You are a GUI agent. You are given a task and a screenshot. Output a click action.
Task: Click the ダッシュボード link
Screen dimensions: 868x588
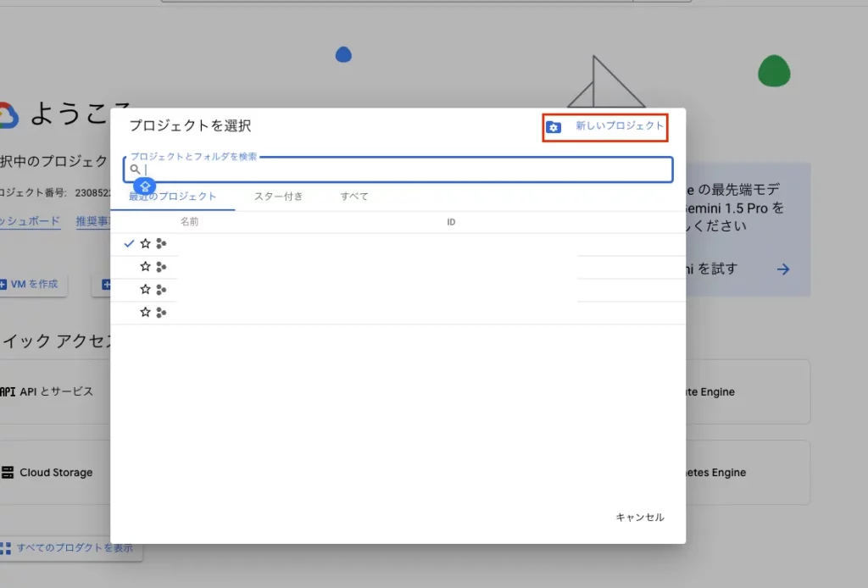(31, 220)
